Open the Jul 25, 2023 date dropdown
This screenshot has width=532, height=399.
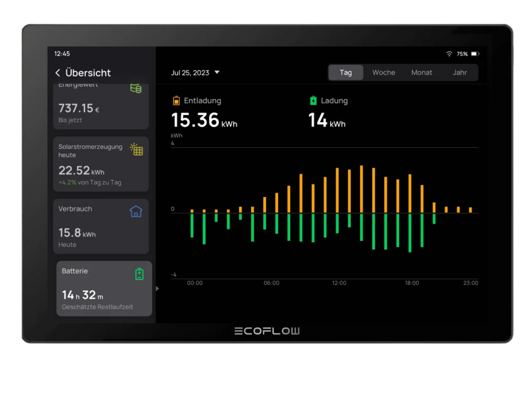190,73
